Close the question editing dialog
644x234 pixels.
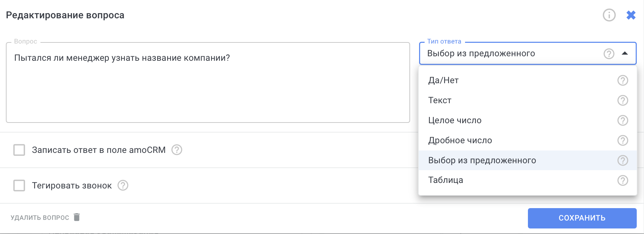coord(631,15)
